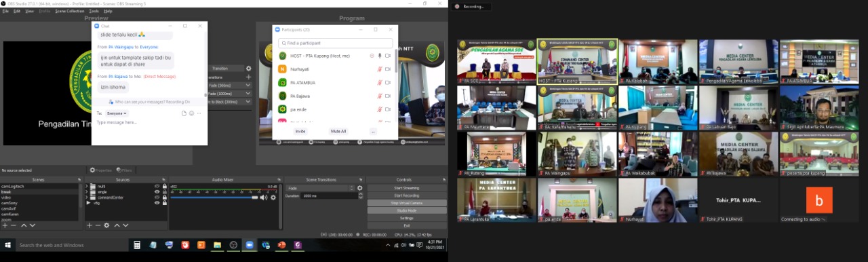
Task: Open source properties gear in Sources panel
Action: point(106,225)
